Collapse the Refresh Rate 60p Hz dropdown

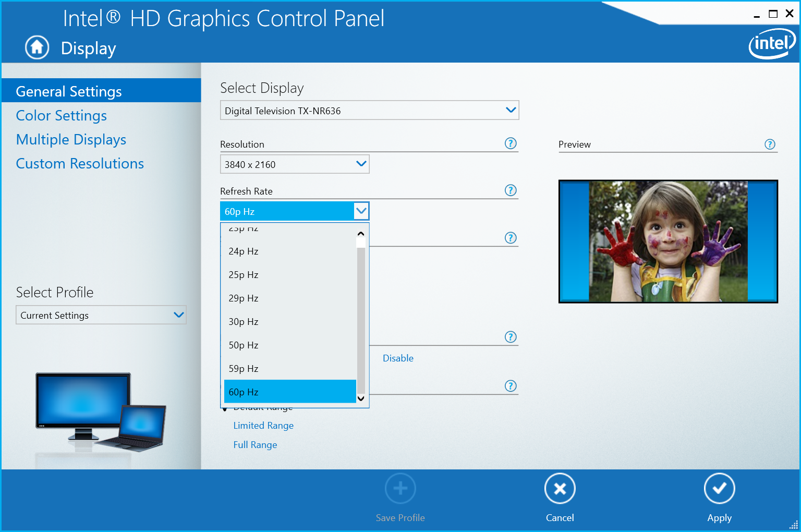pyautogui.click(x=295, y=211)
